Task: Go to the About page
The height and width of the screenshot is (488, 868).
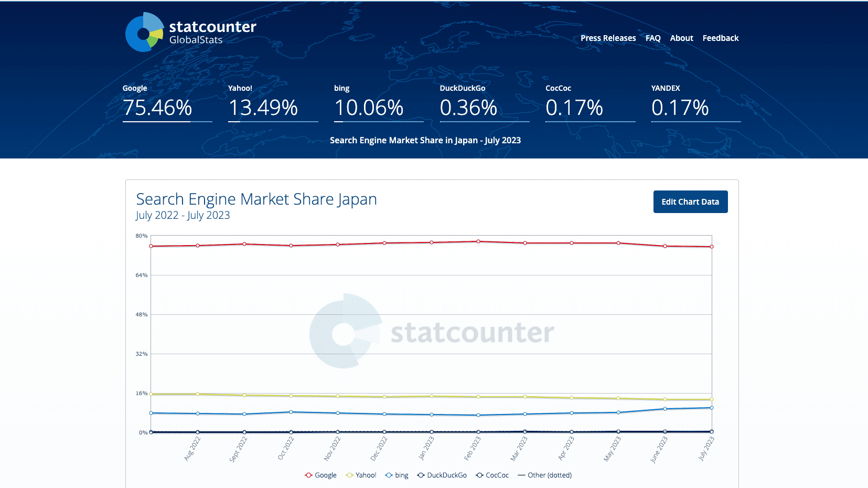Action: [x=681, y=38]
